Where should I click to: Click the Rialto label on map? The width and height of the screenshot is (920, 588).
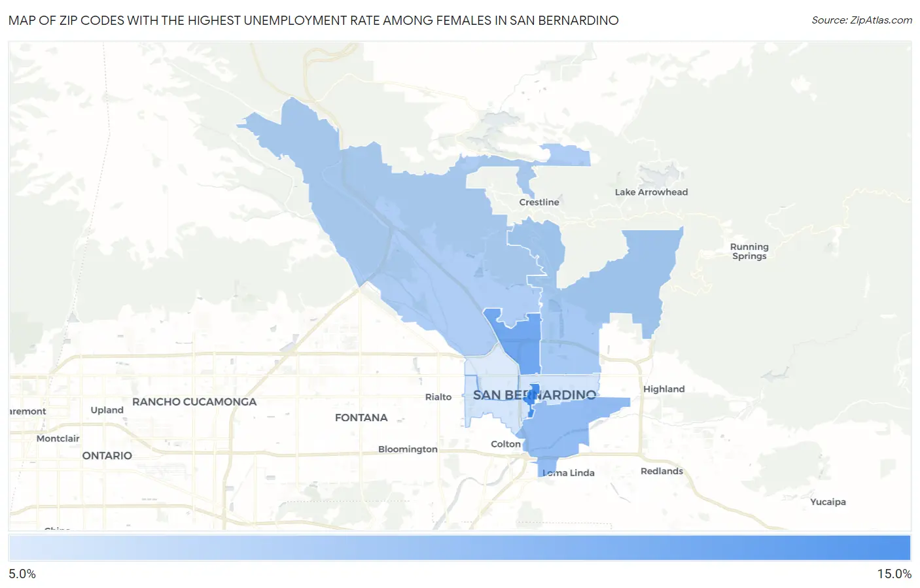438,397
